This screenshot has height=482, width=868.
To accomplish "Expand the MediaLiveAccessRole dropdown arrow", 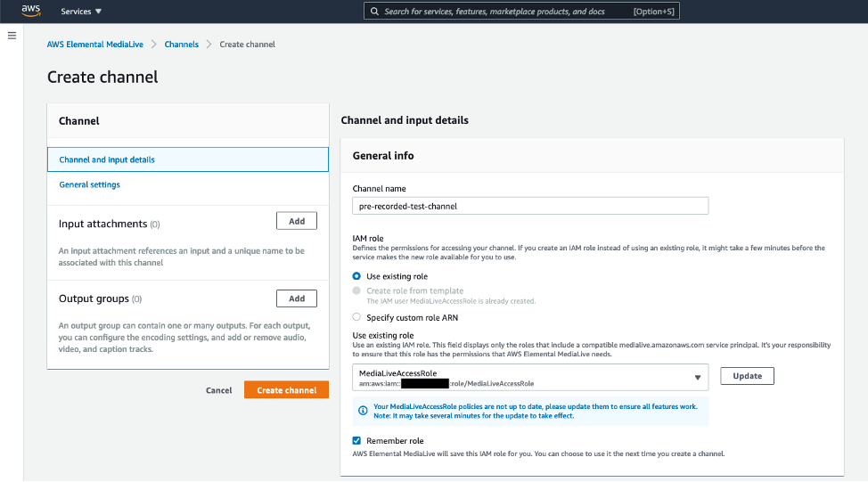I will tap(698, 378).
